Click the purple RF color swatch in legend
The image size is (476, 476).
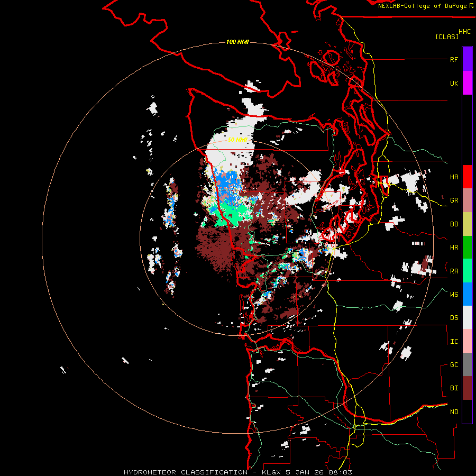tap(467, 59)
